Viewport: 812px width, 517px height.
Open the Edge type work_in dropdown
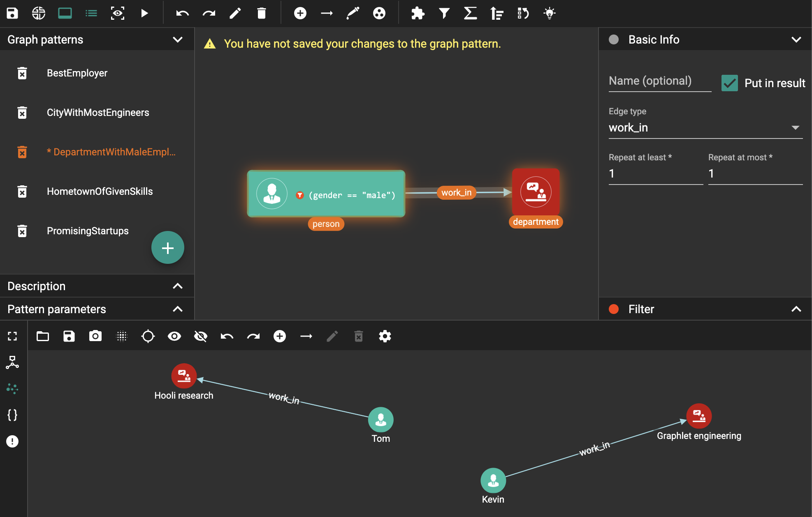click(705, 128)
